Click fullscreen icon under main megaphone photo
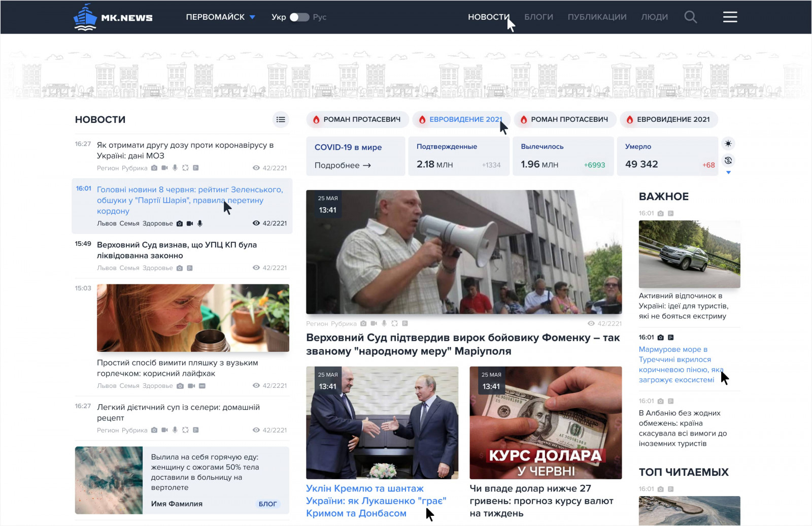This screenshot has width=812, height=526. click(x=394, y=323)
